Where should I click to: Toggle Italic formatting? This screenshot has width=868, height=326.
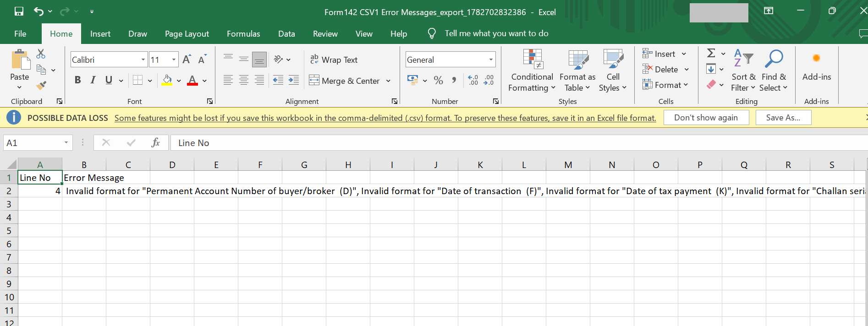click(x=93, y=81)
